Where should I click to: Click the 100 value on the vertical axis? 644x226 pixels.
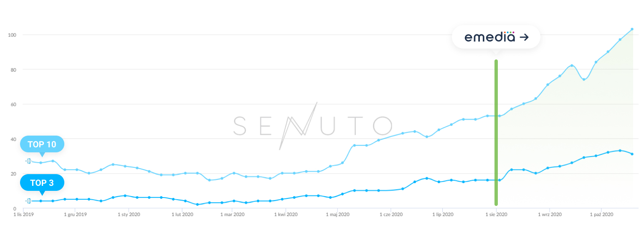click(12, 35)
